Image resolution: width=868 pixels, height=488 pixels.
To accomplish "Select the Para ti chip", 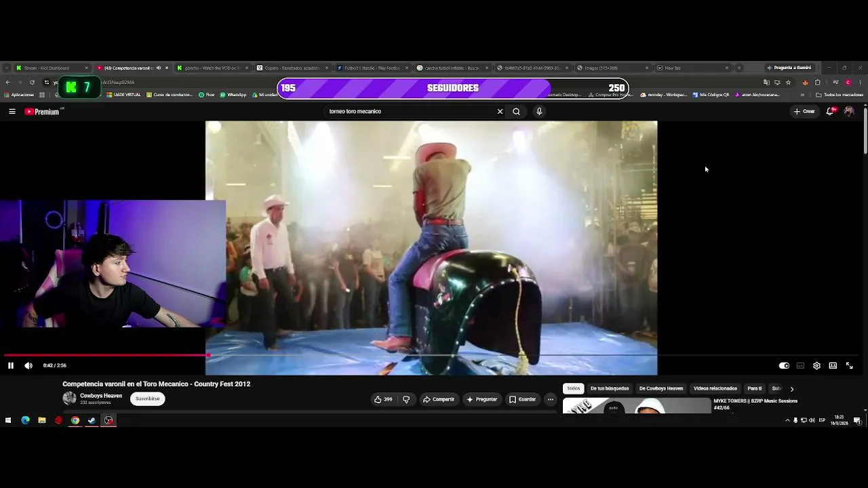I will point(755,388).
